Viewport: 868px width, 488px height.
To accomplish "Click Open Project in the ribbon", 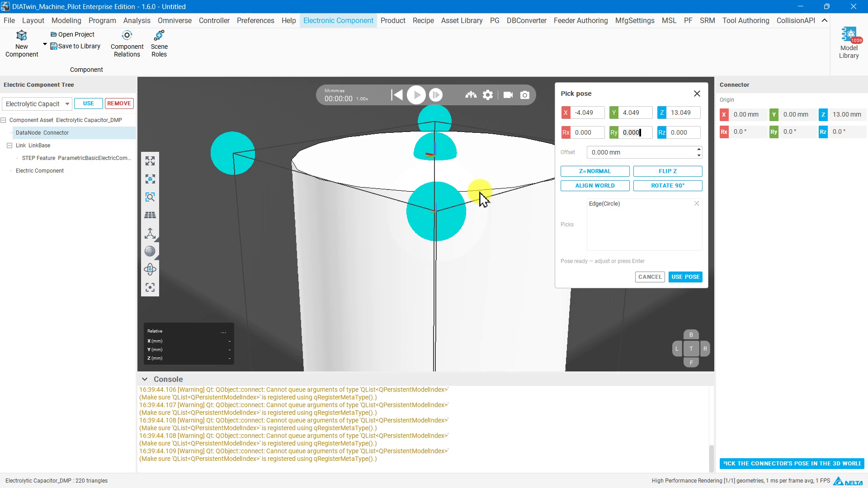I will coord(72,34).
